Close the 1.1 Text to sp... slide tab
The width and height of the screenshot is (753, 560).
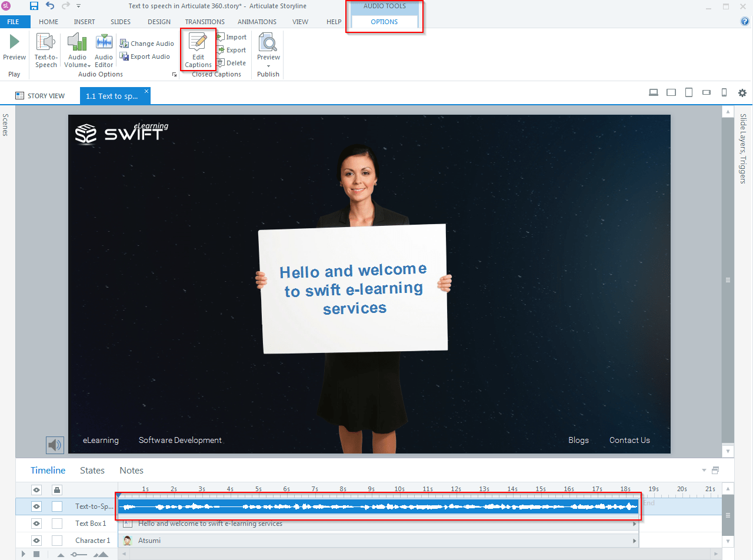(x=146, y=91)
